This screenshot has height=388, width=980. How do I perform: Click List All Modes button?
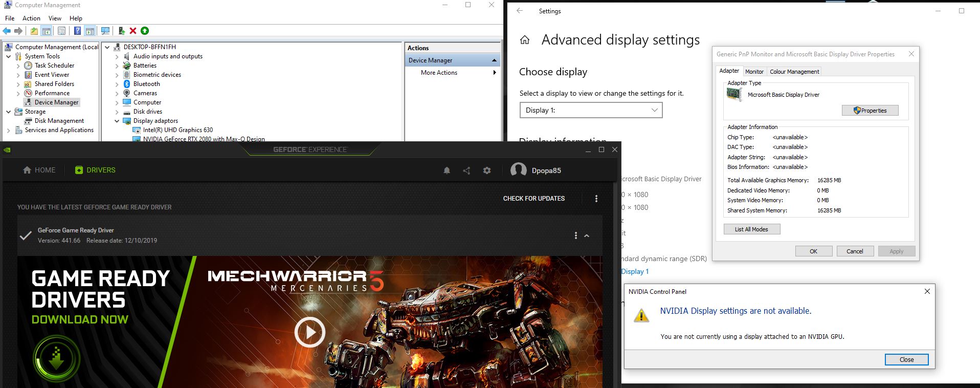click(752, 229)
